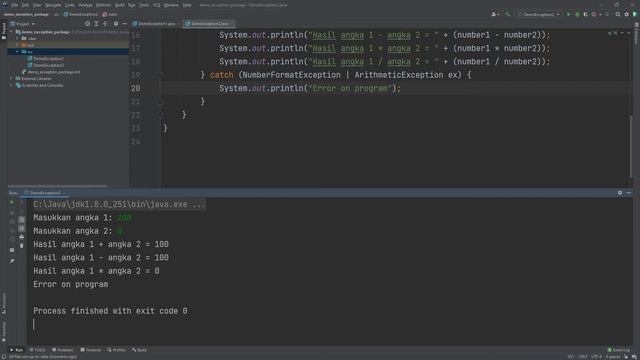This screenshot has width=640, height=360.
Task: Open Run panel settings gear
Action: click(620, 193)
